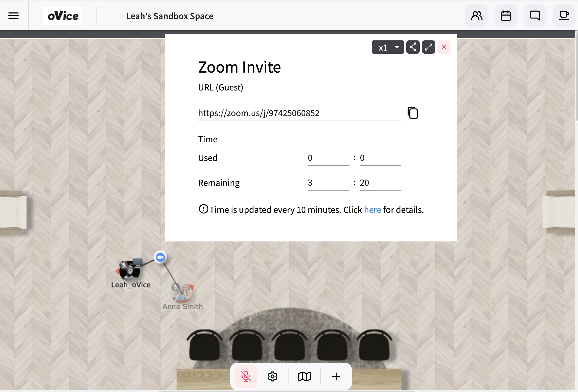This screenshot has height=392, width=578.
Task: Click the oVice logo
Action: 63,16
